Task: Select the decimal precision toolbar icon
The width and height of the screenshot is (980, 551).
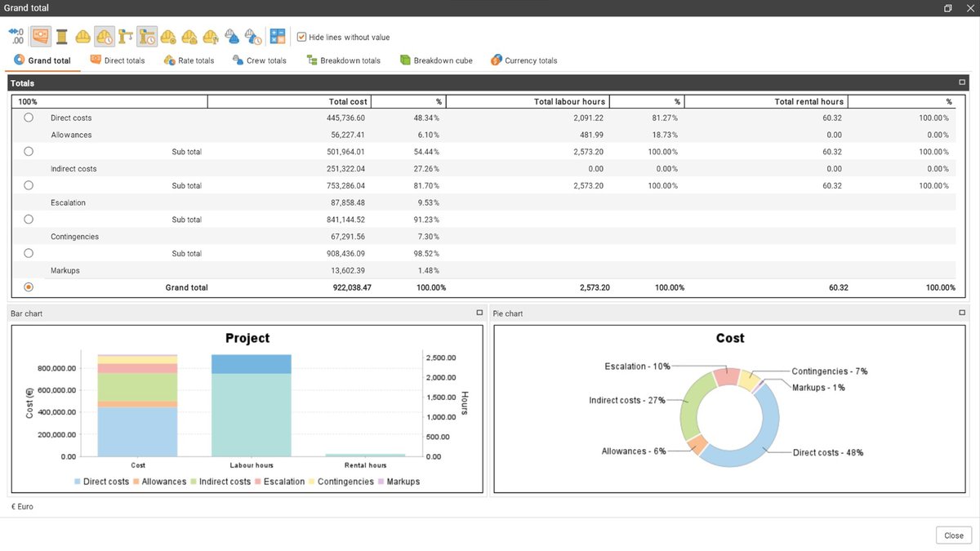Action: click(16, 36)
